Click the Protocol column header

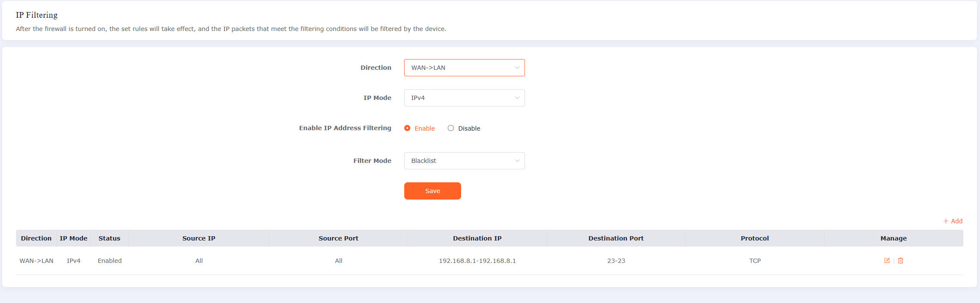point(755,238)
